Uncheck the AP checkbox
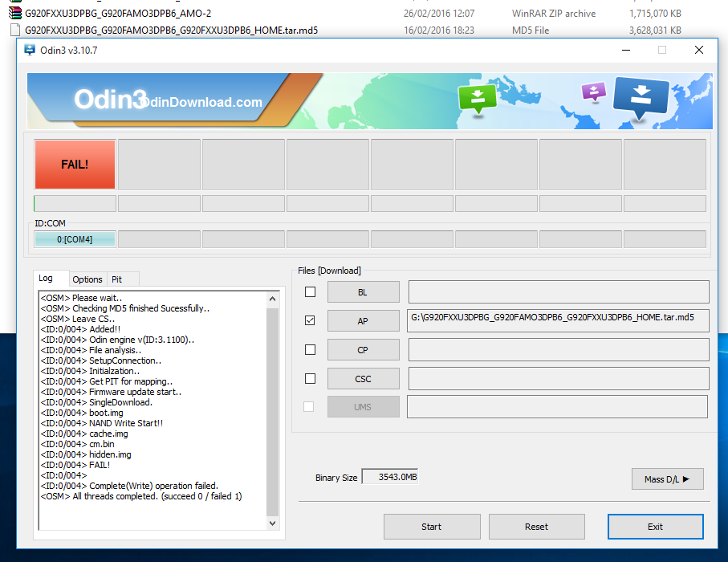 tap(310, 320)
